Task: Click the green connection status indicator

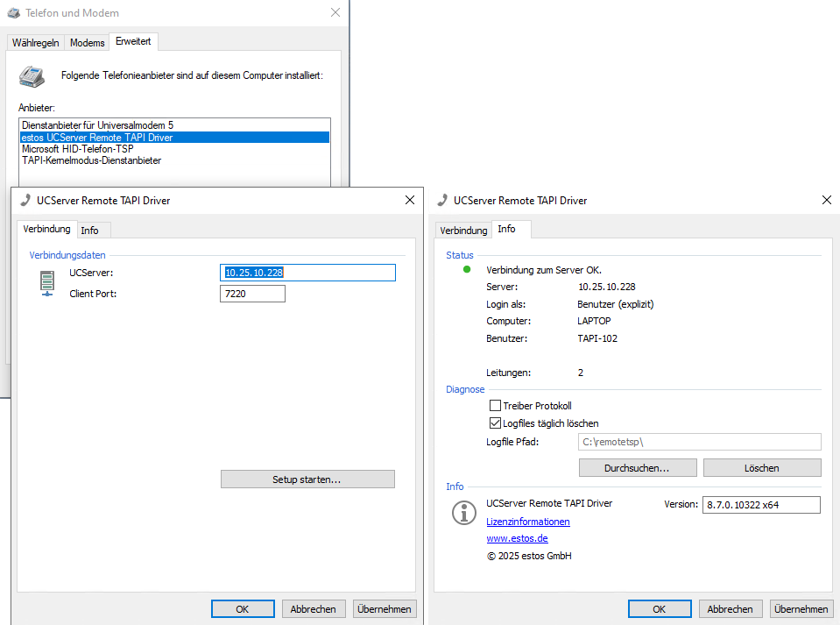Action: [467, 270]
